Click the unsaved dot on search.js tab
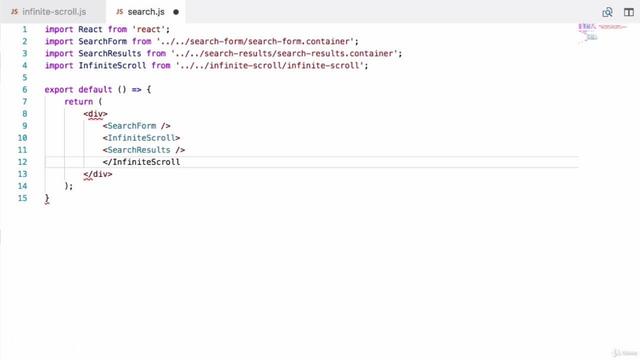Image resolution: width=640 pixels, height=360 pixels. coord(176,12)
